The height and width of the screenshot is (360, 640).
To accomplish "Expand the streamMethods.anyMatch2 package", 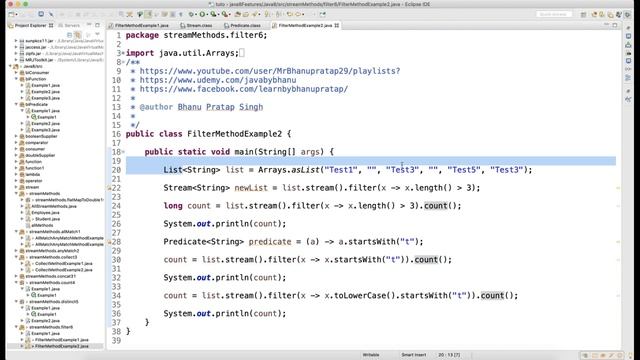I will [16, 251].
